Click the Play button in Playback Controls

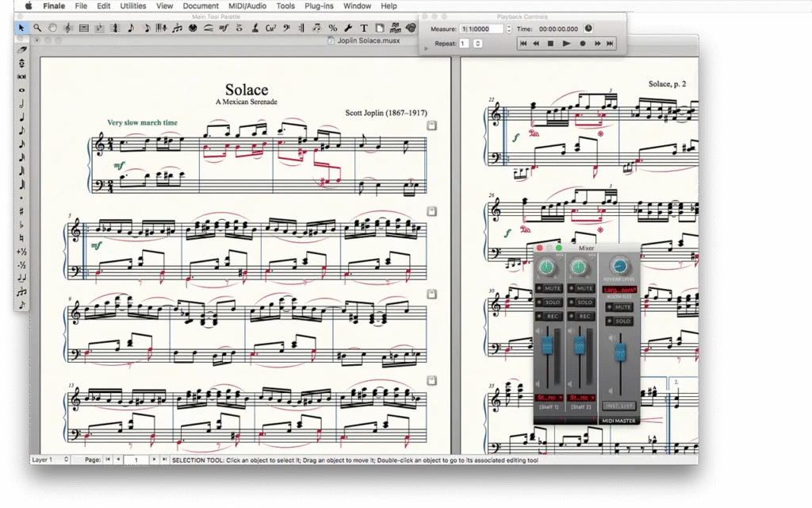(x=566, y=44)
